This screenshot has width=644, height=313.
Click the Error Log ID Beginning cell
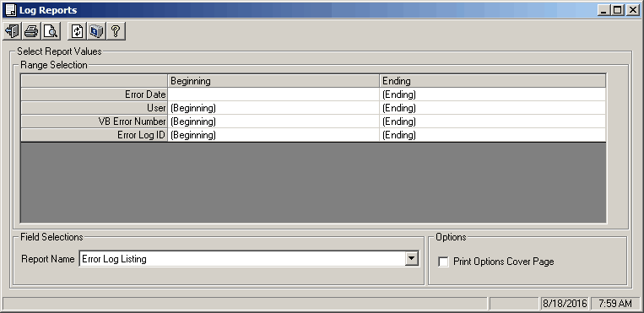[273, 135]
